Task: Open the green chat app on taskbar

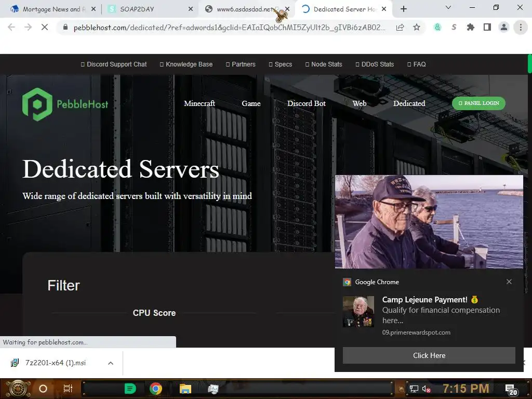Action: pos(130,389)
